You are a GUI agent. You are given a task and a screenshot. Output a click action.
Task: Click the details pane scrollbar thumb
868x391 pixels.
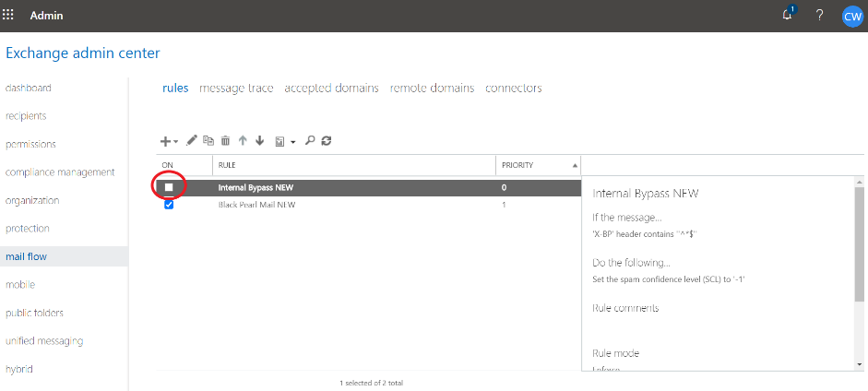859,243
